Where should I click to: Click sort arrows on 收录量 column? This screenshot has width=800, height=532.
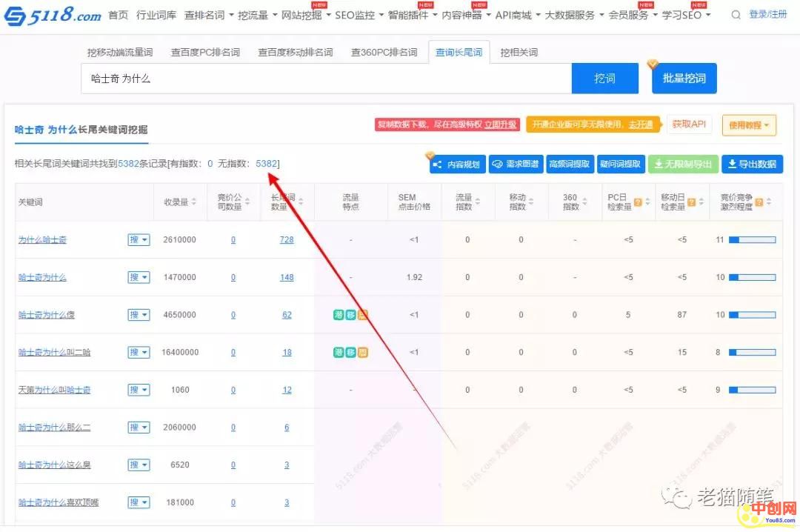point(195,202)
